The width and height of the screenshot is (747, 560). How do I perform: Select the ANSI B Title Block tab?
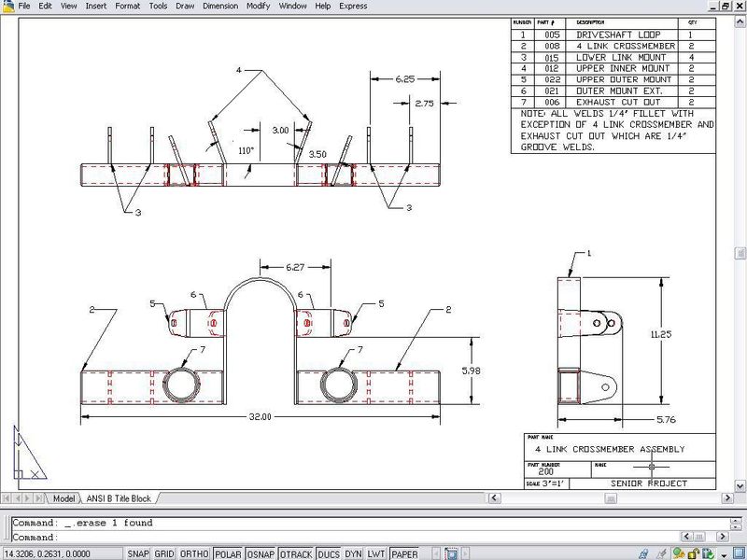point(120,498)
